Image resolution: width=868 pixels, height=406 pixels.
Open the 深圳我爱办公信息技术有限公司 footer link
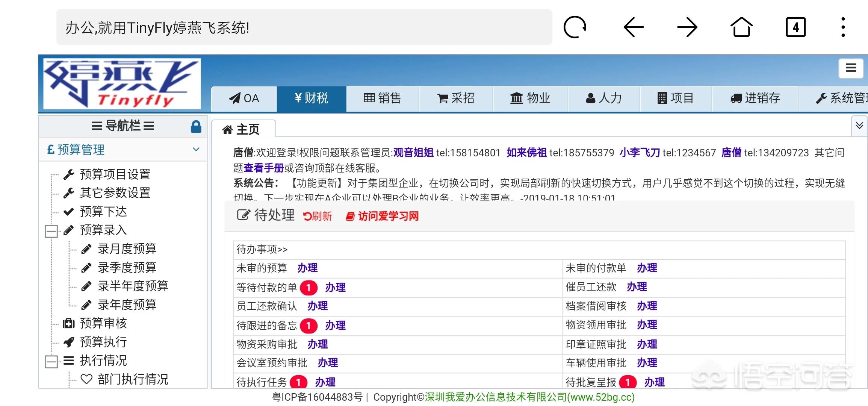[530, 397]
